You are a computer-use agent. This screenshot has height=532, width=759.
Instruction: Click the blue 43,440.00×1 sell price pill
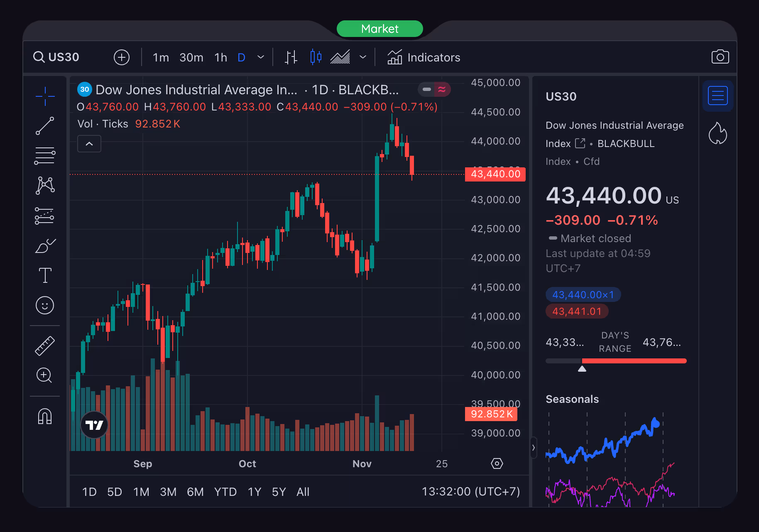[583, 294]
